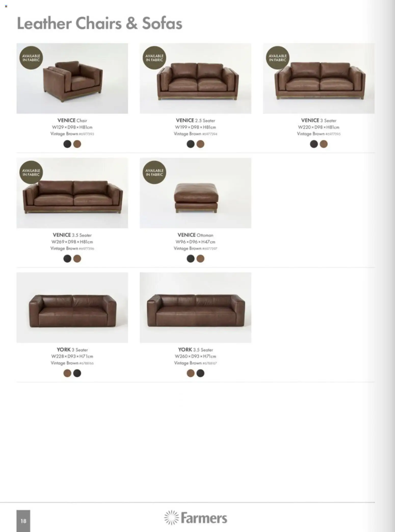Click the Available in Fabric badge on Venice 3 Seater
Image resolution: width=395 pixels, height=532 pixels.
[x=278, y=58]
